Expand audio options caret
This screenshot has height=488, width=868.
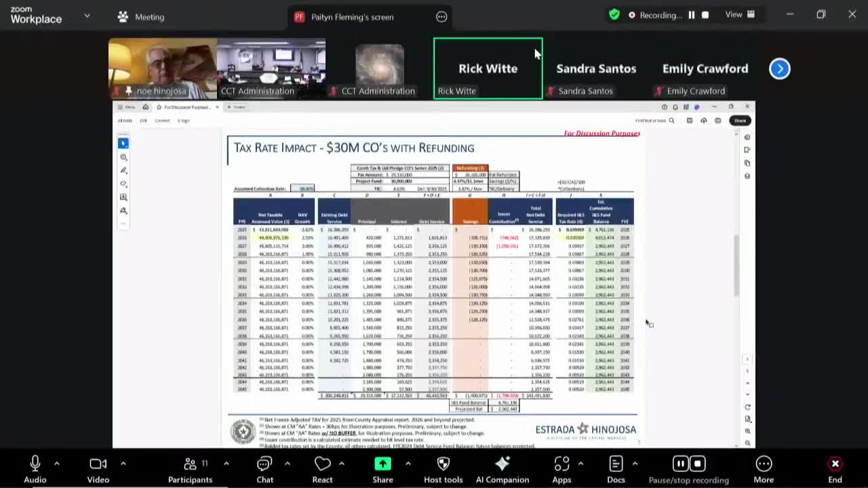[x=57, y=464]
